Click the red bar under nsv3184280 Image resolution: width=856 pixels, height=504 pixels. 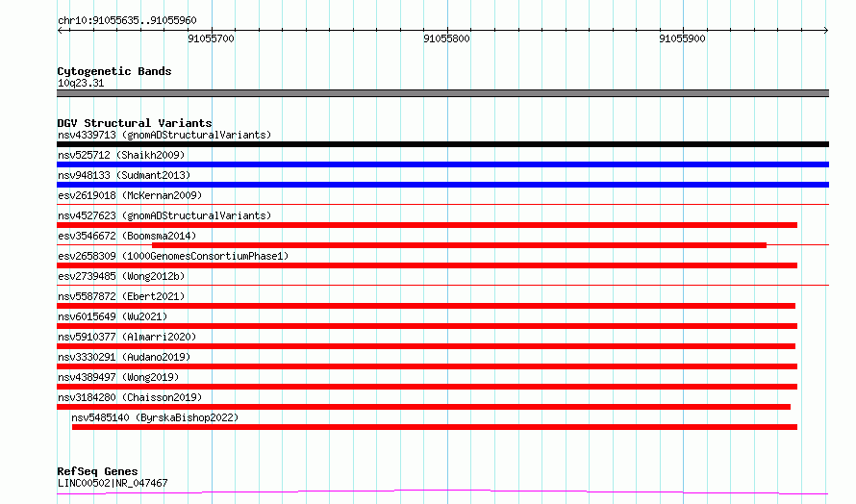point(423,407)
